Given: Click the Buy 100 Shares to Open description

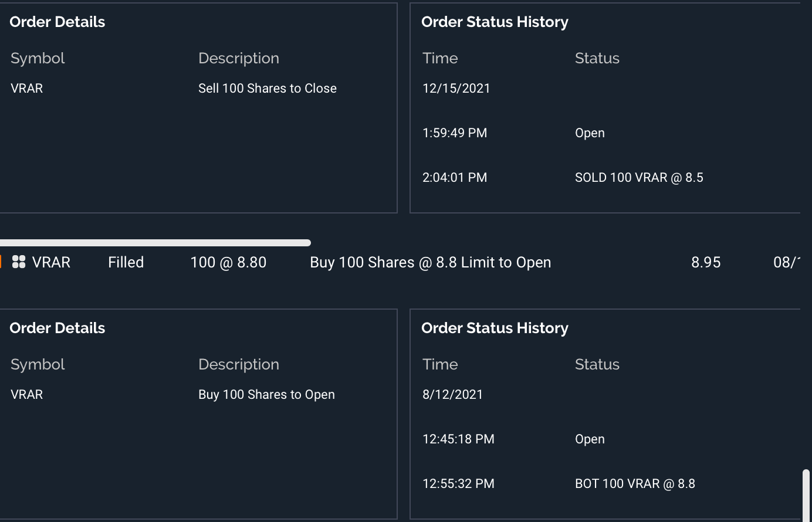Looking at the screenshot, I should [x=266, y=395].
